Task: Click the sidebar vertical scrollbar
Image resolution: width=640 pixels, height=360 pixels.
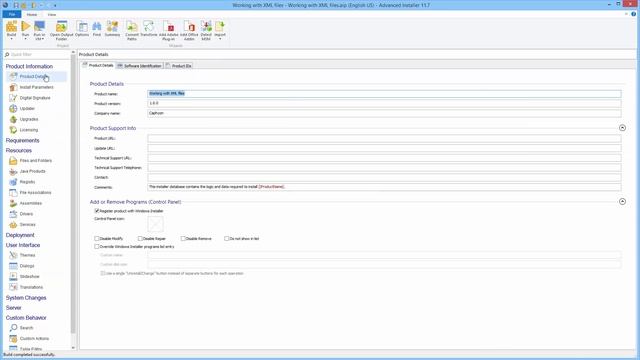Action: [73, 199]
